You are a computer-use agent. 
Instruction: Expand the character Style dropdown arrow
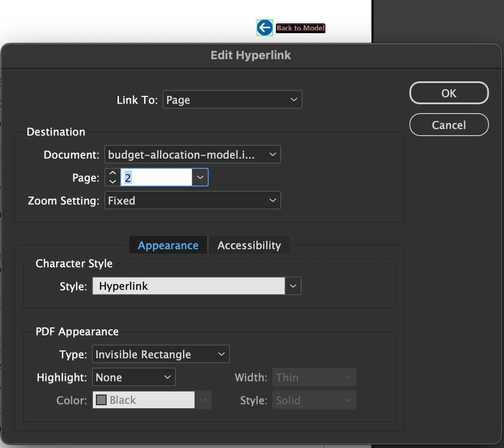point(293,286)
